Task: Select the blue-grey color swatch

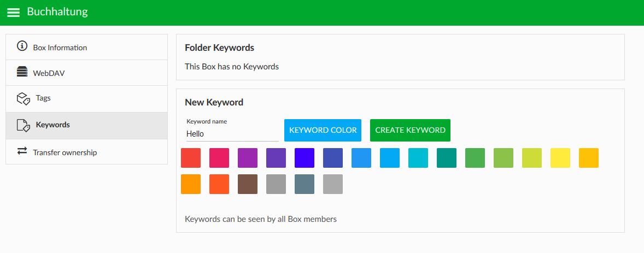Action: click(x=305, y=184)
